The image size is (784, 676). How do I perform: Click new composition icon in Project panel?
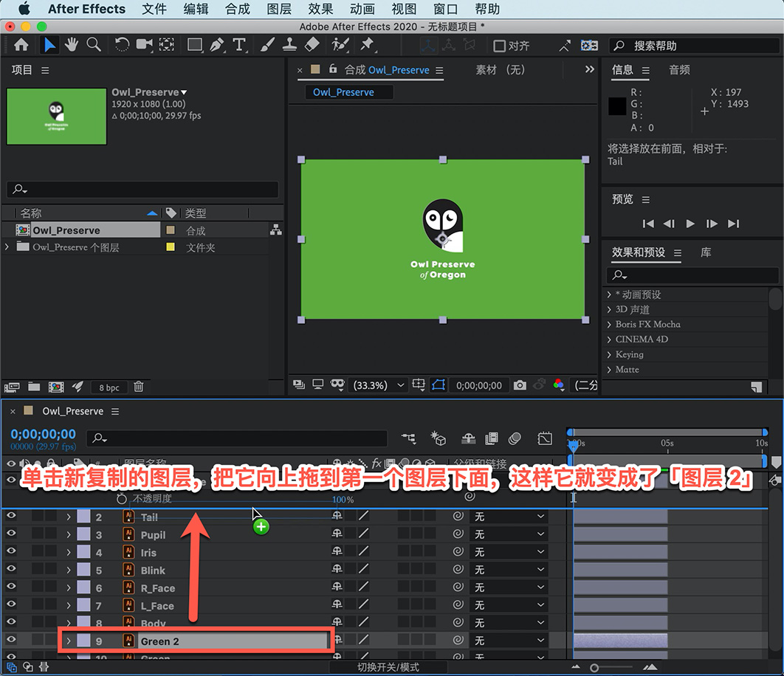tap(56, 387)
